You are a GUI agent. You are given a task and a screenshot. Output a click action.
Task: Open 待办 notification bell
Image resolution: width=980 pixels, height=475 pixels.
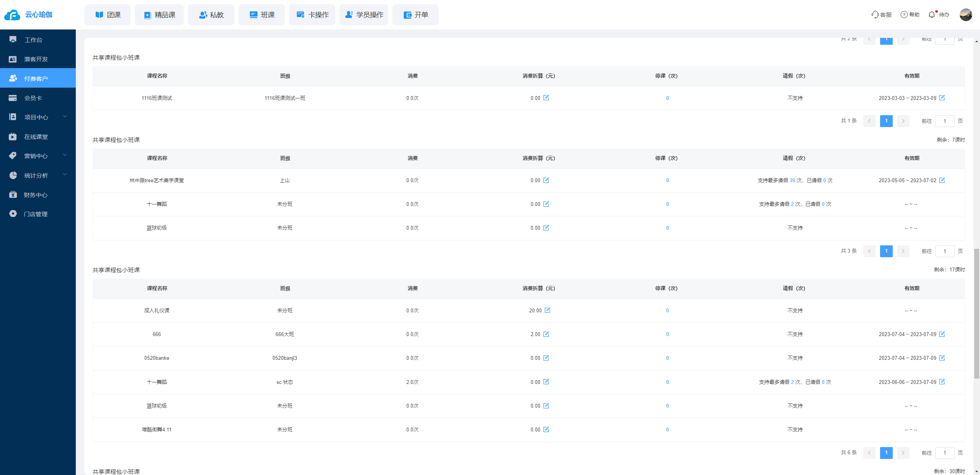tap(939, 15)
